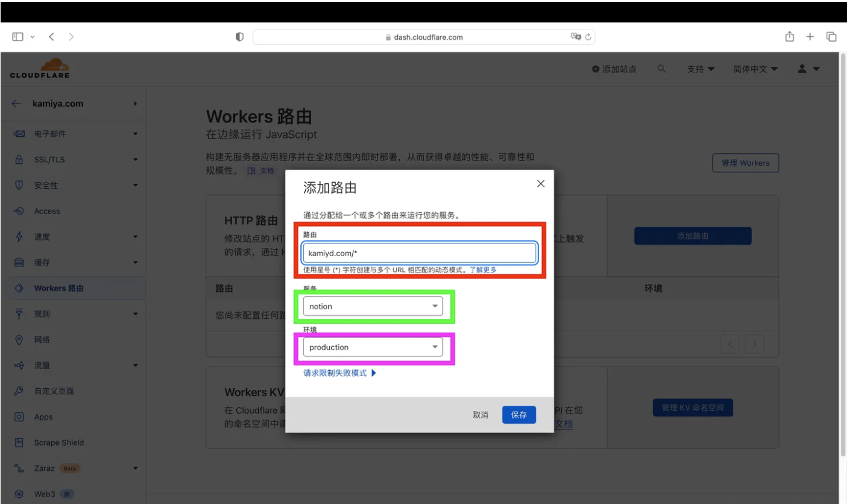Reload the page with the refresh icon

589,37
